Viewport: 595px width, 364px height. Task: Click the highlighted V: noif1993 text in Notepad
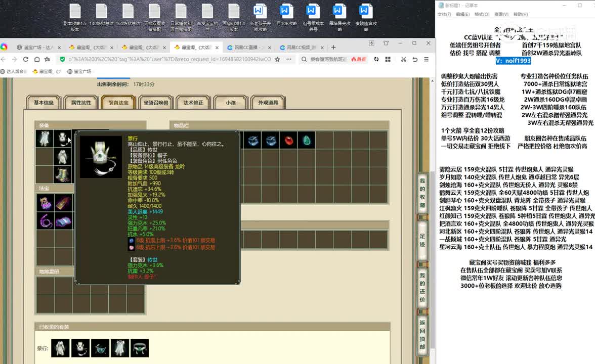point(514,61)
